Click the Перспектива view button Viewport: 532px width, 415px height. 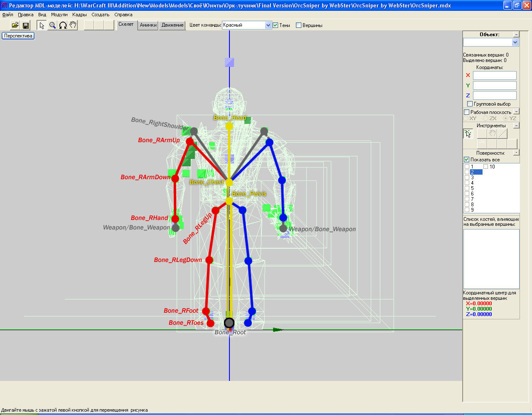[18, 36]
